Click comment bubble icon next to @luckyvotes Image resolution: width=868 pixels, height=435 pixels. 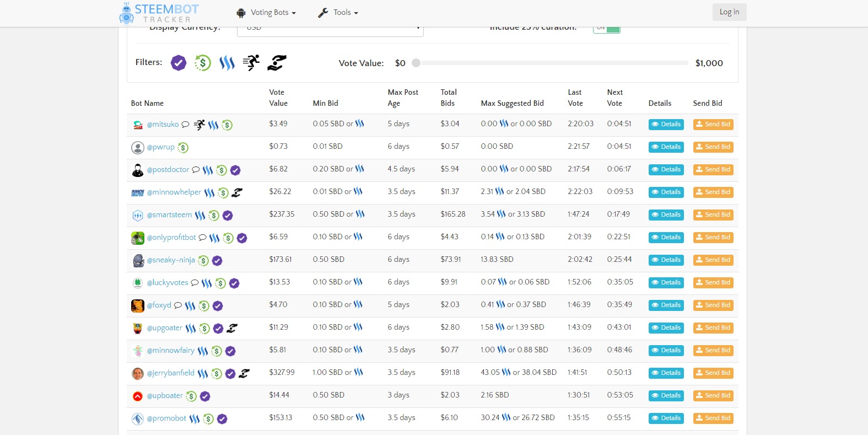(195, 283)
